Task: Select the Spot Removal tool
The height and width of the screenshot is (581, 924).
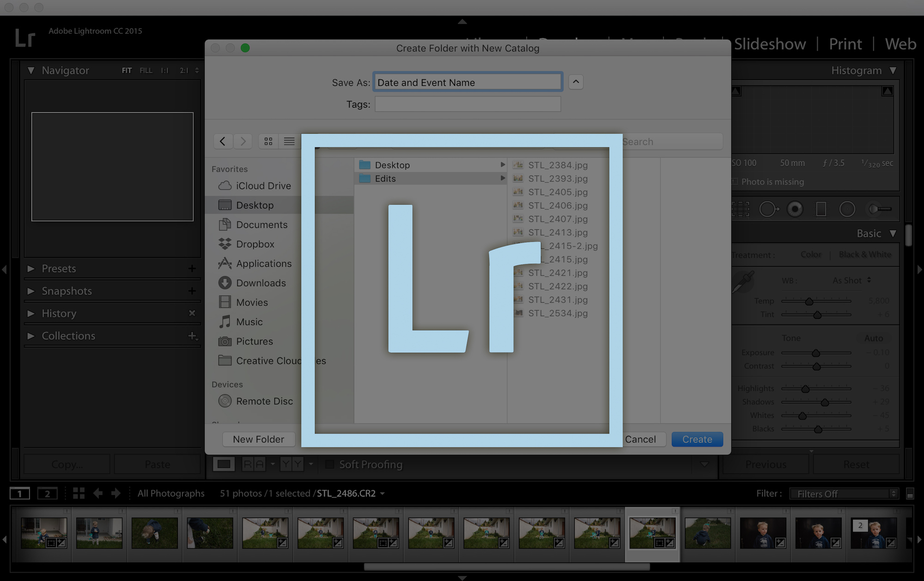Action: point(768,208)
